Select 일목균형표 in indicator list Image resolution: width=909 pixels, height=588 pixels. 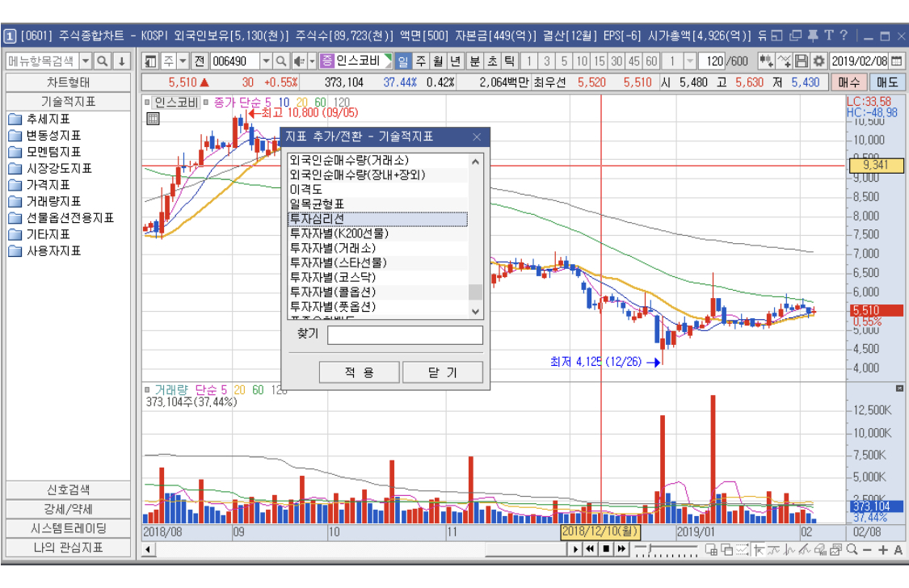pos(377,204)
